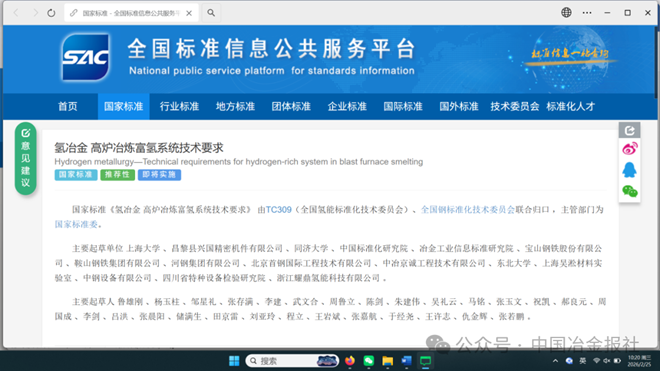This screenshot has height=371, width=660.
Task: Click the share icon on right sidebar
Action: coord(629,131)
